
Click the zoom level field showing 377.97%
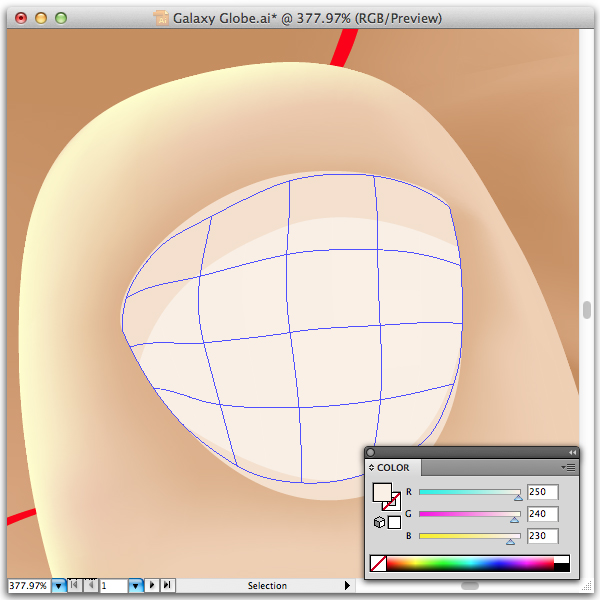tap(29, 585)
